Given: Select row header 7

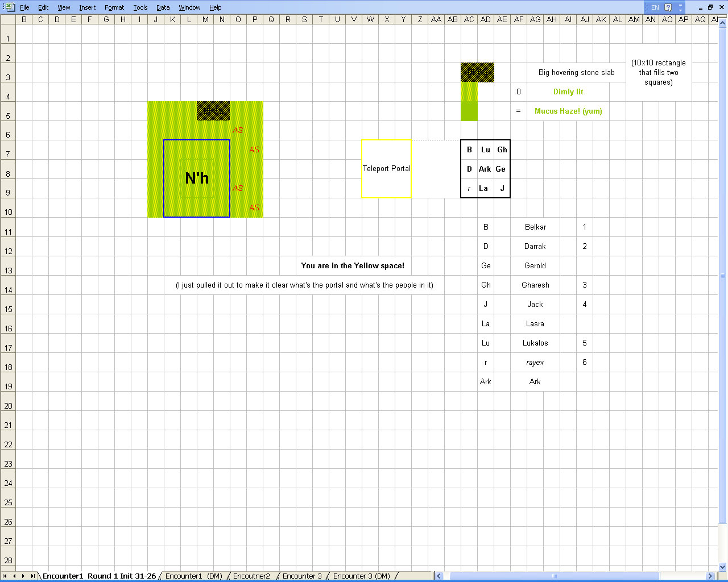Looking at the screenshot, I should 8,149.
